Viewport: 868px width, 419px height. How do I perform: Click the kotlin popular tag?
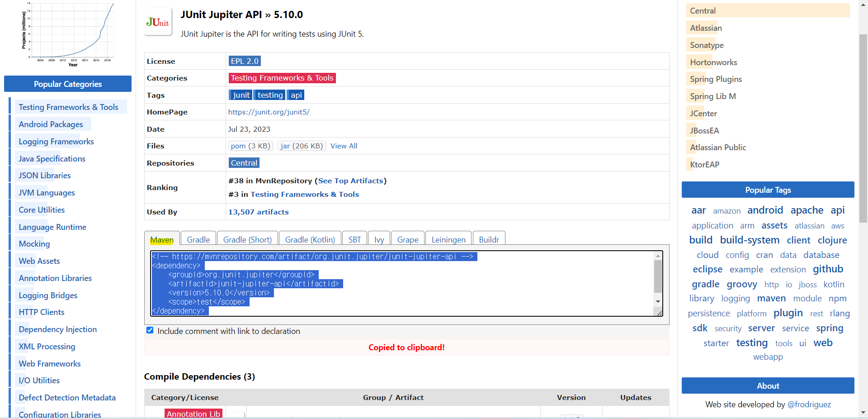(834, 284)
